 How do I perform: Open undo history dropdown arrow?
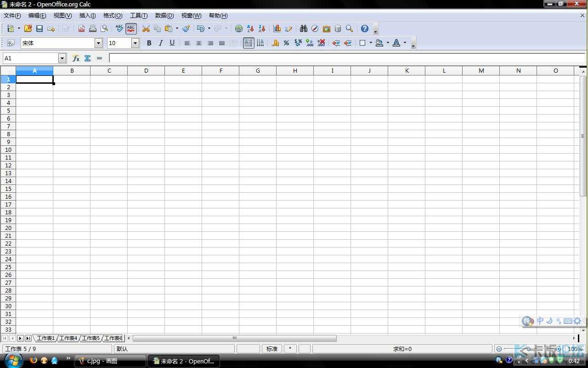[x=209, y=29]
